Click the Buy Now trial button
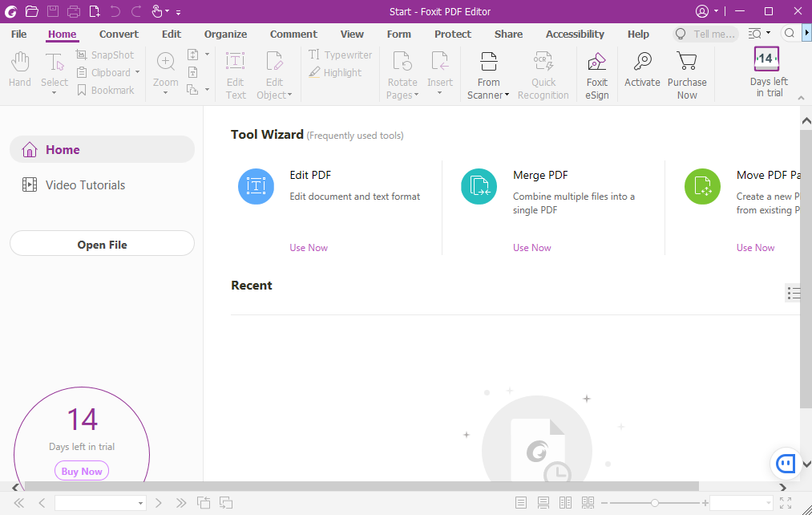This screenshot has width=812, height=515. point(82,472)
